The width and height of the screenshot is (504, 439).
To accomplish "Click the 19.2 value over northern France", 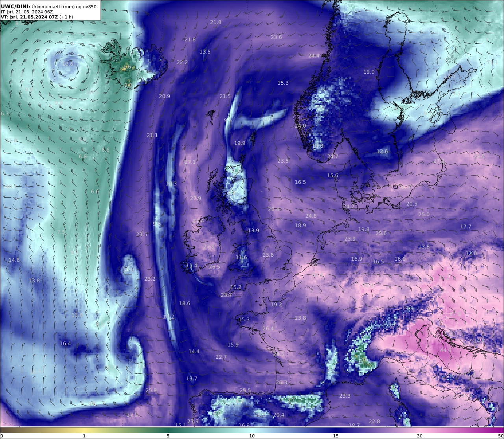I will tap(276, 305).
